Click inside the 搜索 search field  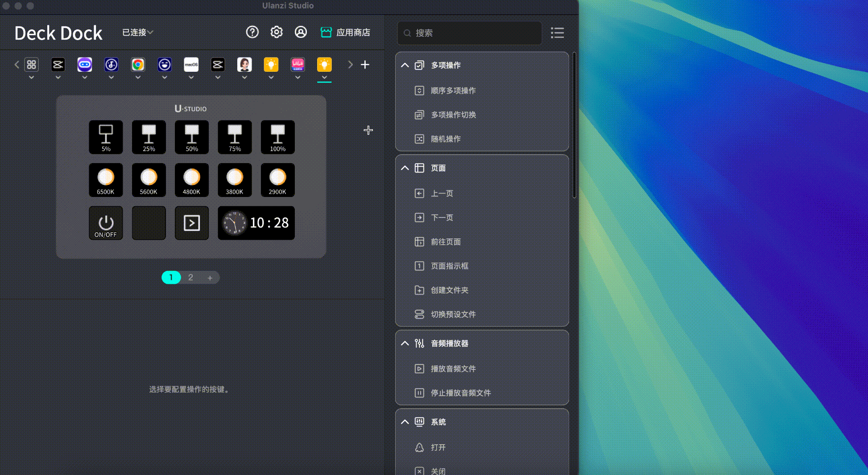tap(469, 33)
